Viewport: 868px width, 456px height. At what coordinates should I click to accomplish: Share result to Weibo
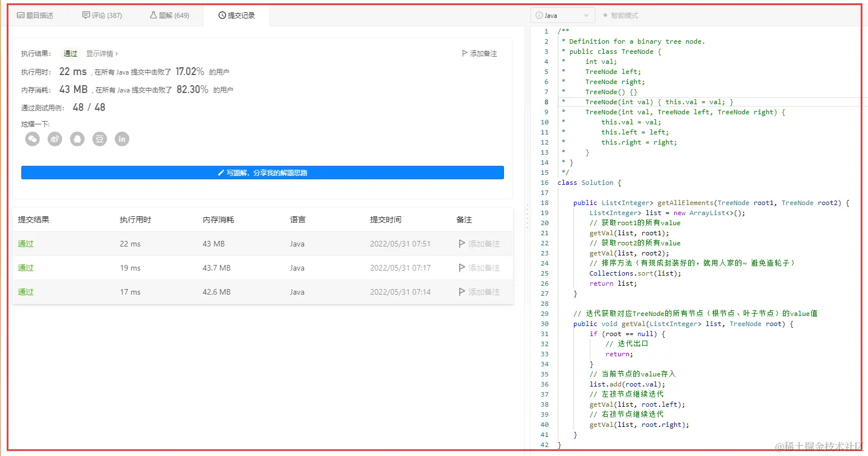coord(55,139)
